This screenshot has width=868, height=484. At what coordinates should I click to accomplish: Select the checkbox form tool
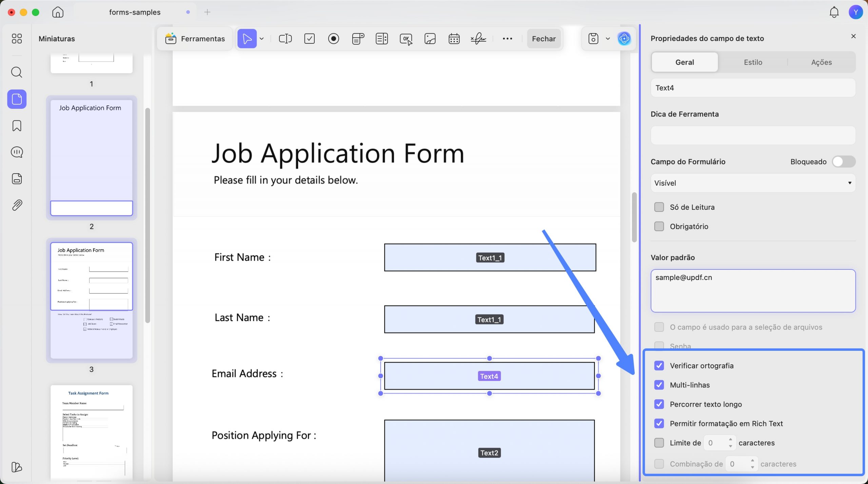tap(310, 39)
